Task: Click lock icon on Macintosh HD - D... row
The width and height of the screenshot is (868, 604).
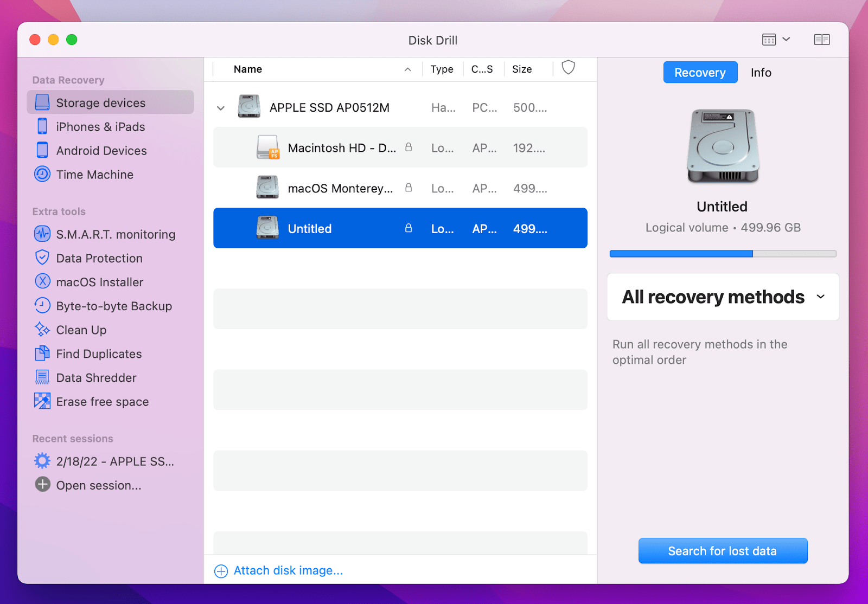Action: (x=409, y=147)
